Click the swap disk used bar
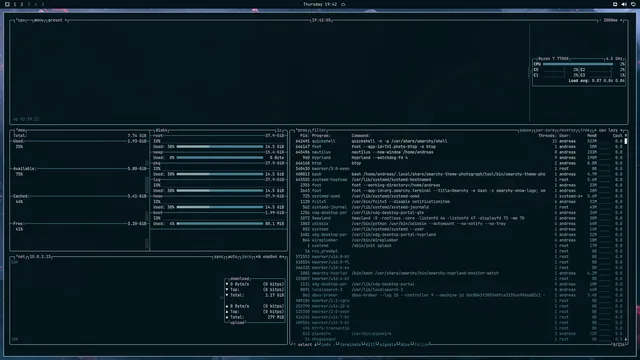Screen dimensions: 640x360 pyautogui.click(x=220, y=158)
